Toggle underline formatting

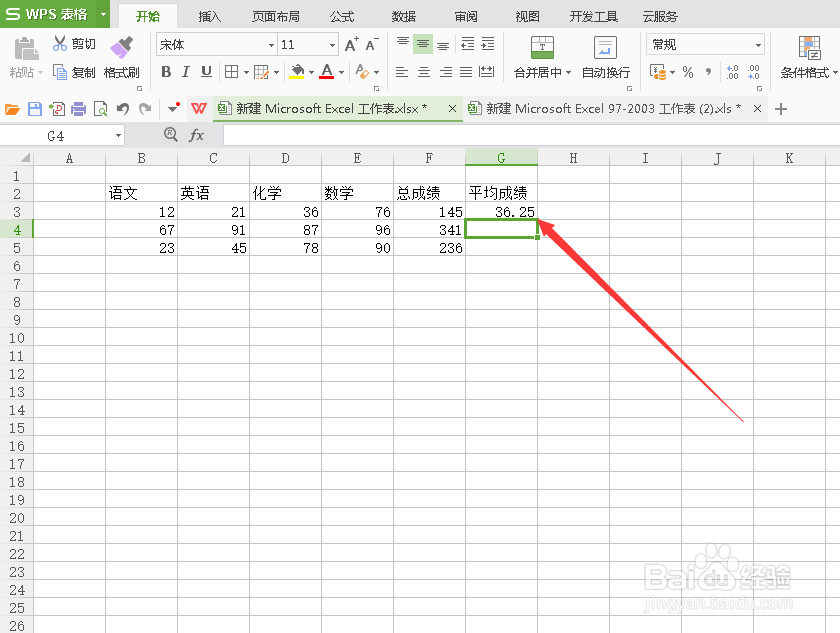coord(206,72)
